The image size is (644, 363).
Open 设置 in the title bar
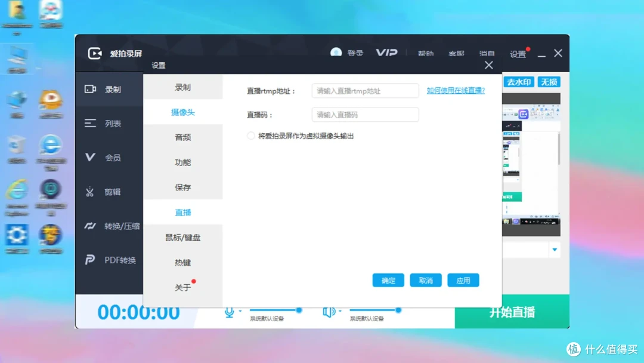tap(518, 54)
